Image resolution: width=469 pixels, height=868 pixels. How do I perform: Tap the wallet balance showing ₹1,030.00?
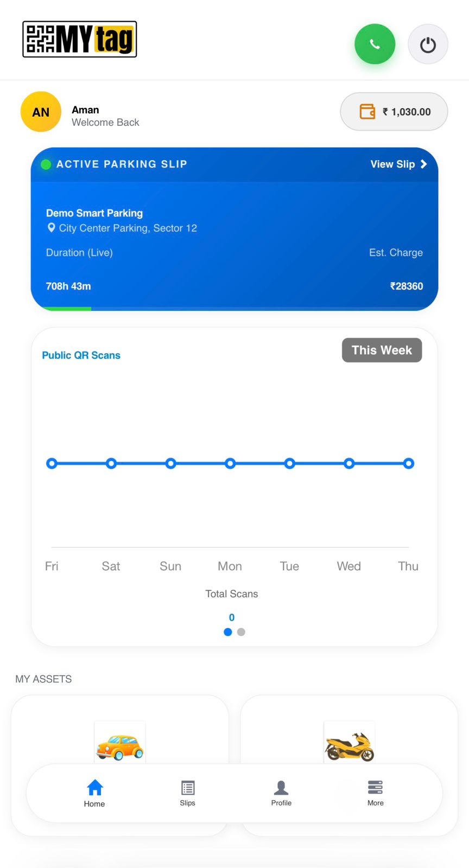click(x=407, y=112)
